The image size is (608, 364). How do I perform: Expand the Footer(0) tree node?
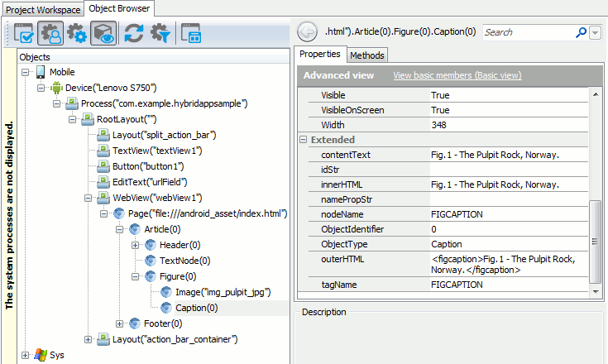tap(121, 323)
